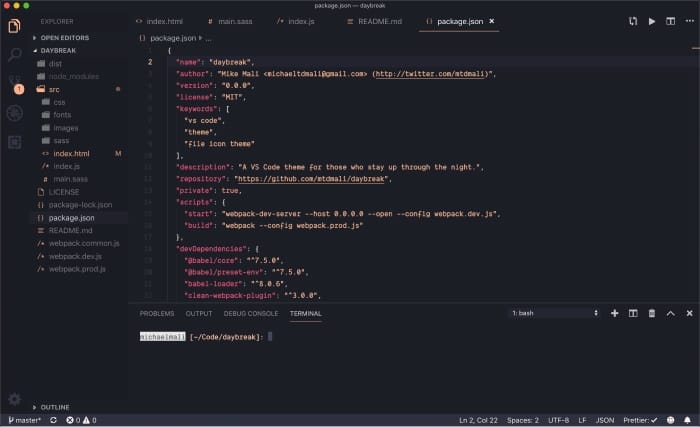Click the feedback smiley in status bar
This screenshot has width=700, height=427.
point(671,420)
